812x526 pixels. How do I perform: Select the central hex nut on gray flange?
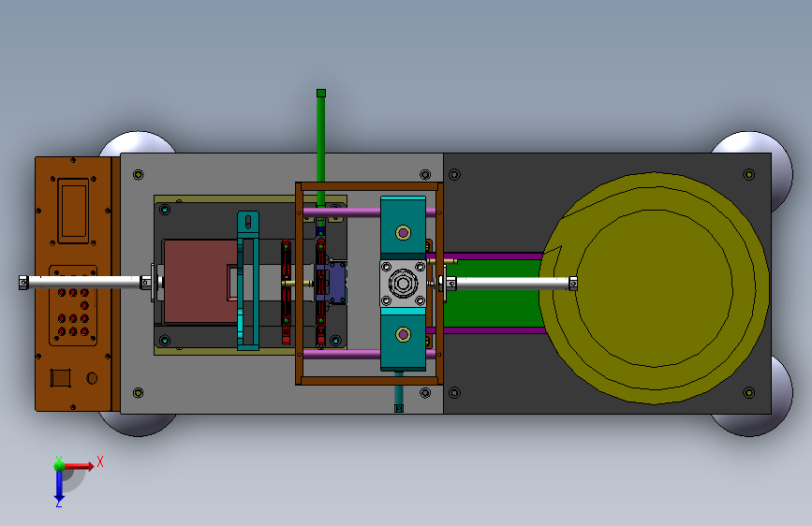coord(403,284)
